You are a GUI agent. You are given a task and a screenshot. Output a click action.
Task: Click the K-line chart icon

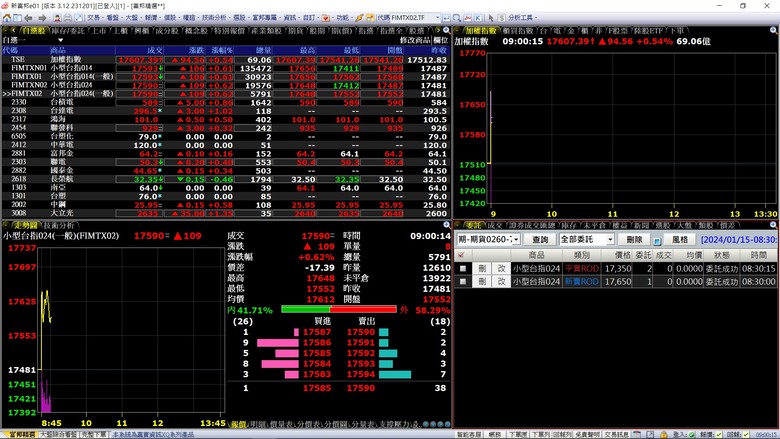tap(478, 18)
